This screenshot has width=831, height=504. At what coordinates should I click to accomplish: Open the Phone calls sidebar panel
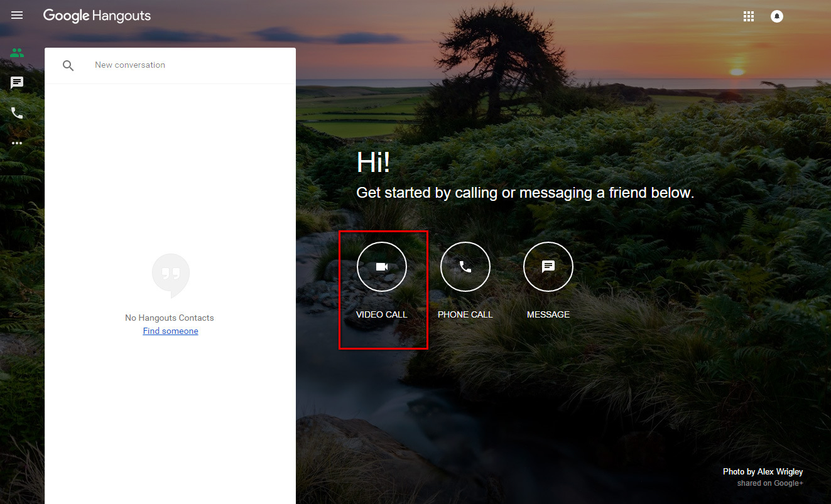(17, 113)
